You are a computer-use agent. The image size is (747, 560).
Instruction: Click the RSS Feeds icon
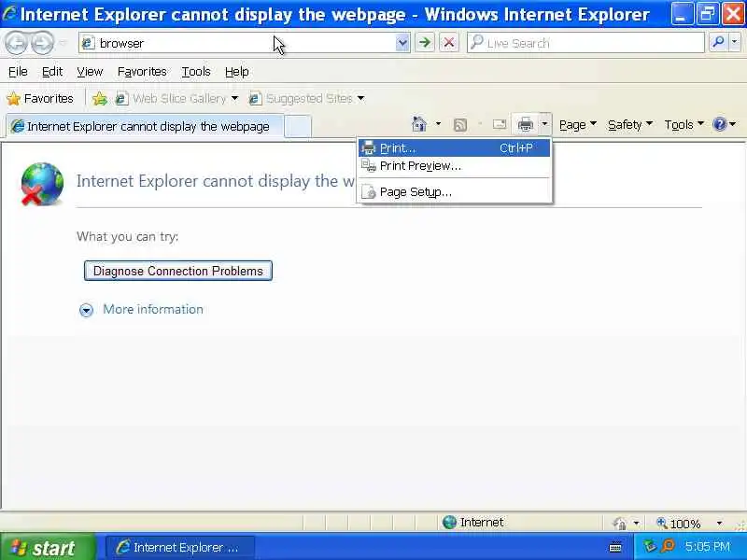[460, 125]
